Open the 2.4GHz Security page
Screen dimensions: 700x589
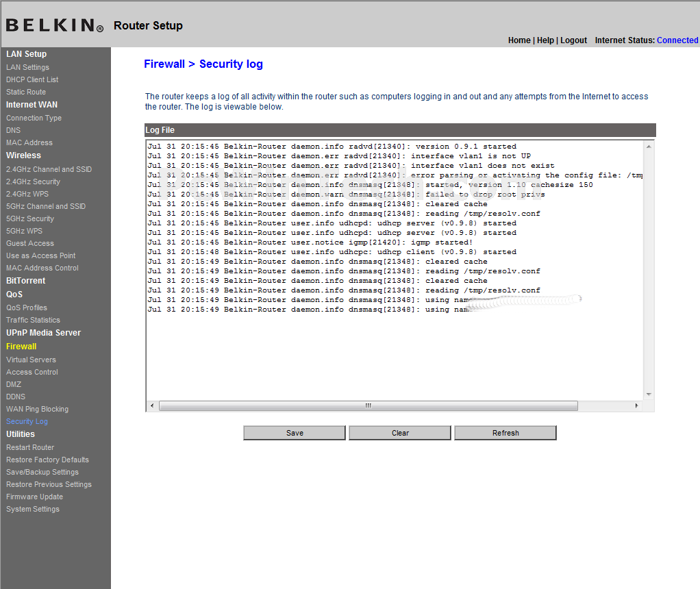click(33, 181)
